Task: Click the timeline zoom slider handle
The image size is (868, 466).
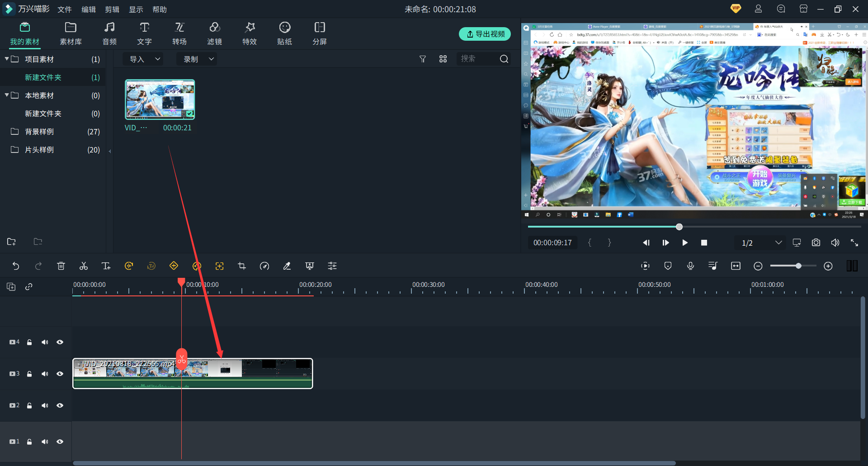Action: pyautogui.click(x=798, y=266)
